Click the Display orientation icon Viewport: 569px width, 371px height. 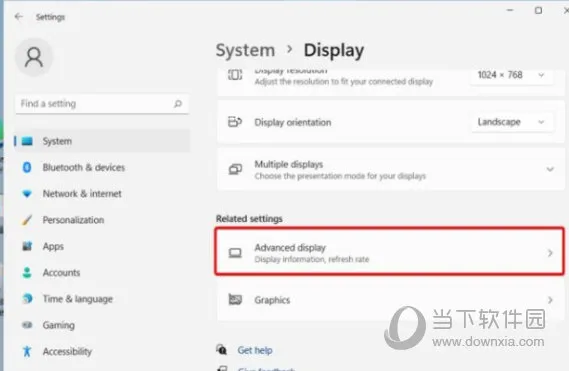[235, 122]
